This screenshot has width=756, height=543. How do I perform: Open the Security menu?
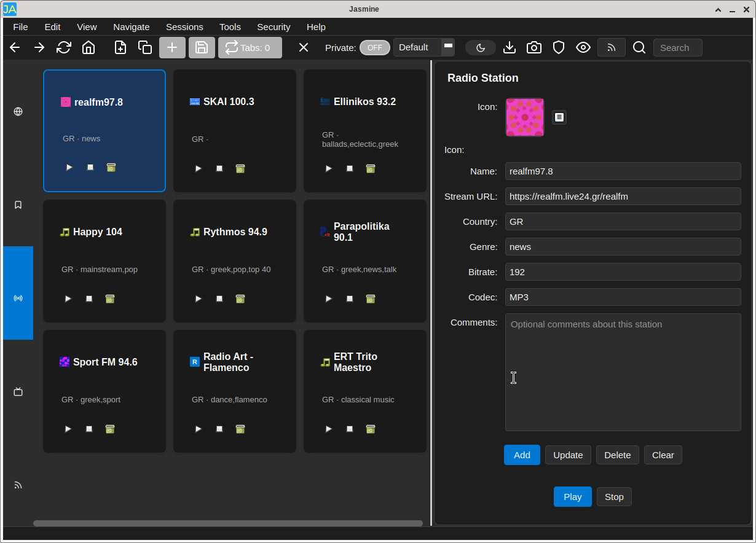pos(274,26)
